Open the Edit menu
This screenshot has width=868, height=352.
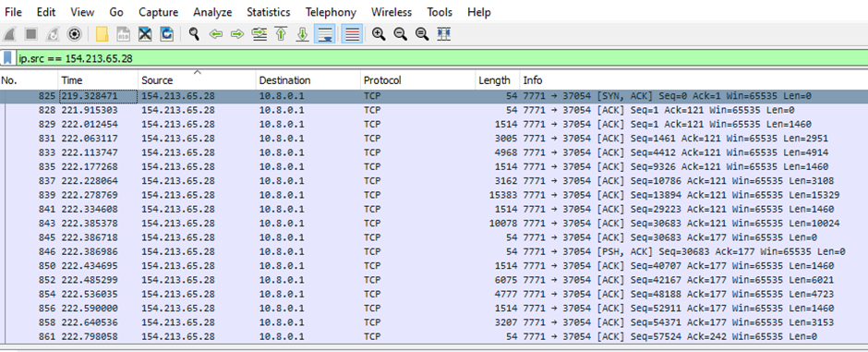tap(46, 12)
